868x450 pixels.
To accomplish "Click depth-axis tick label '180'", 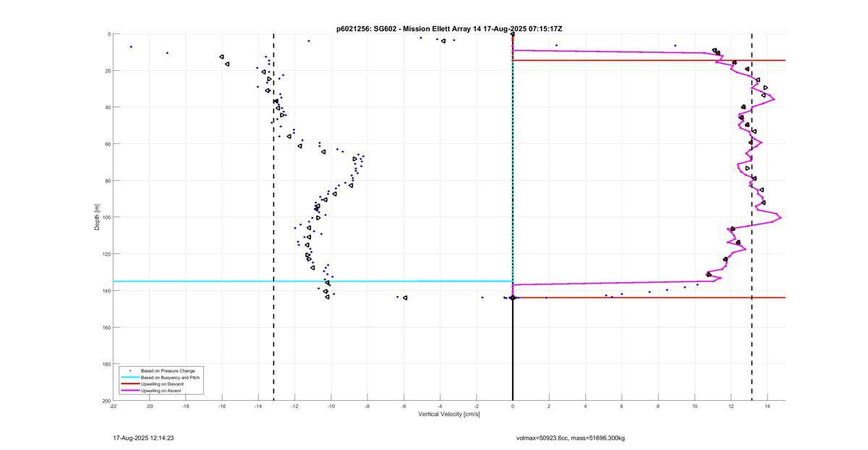I will point(106,364).
